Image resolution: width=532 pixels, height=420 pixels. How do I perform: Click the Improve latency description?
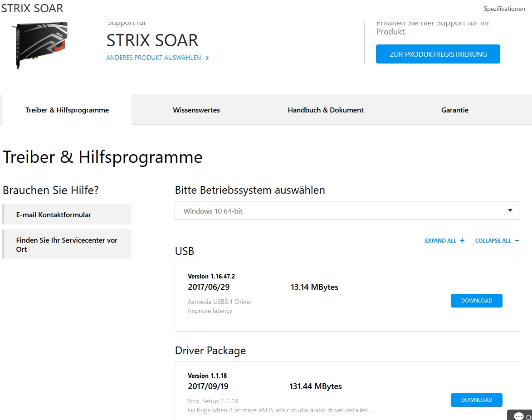coord(210,311)
